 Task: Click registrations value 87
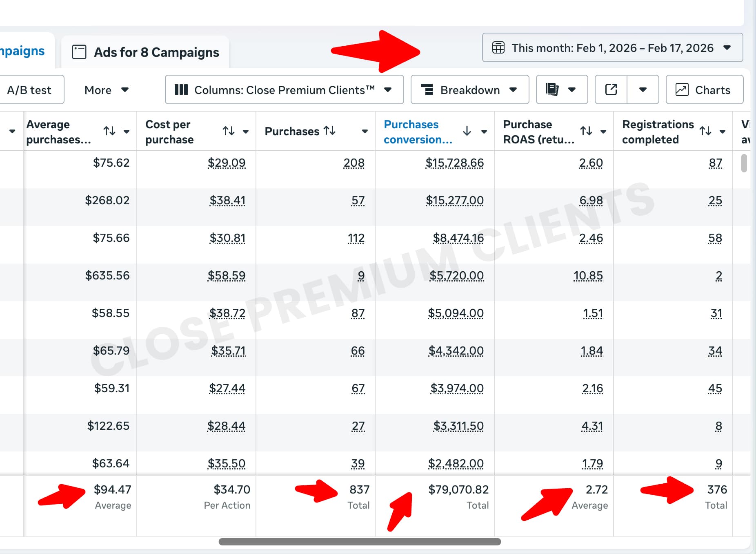pyautogui.click(x=716, y=163)
